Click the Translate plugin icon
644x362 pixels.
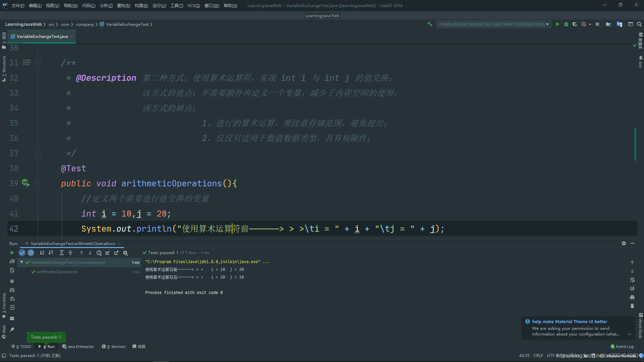tap(620, 24)
